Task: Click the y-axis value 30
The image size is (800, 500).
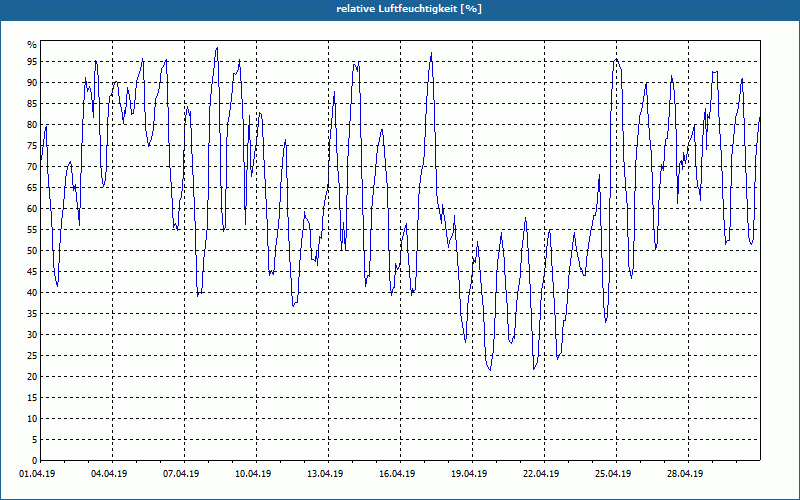Action: click(32, 335)
